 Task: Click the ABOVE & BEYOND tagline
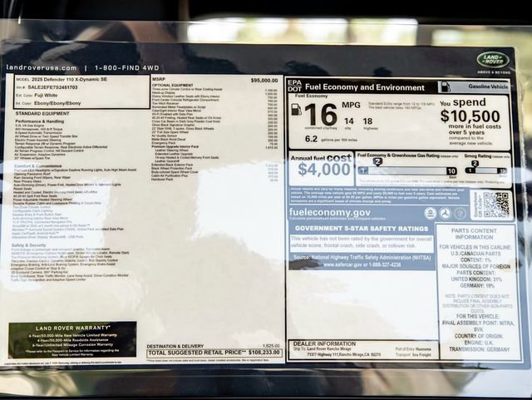(x=494, y=72)
